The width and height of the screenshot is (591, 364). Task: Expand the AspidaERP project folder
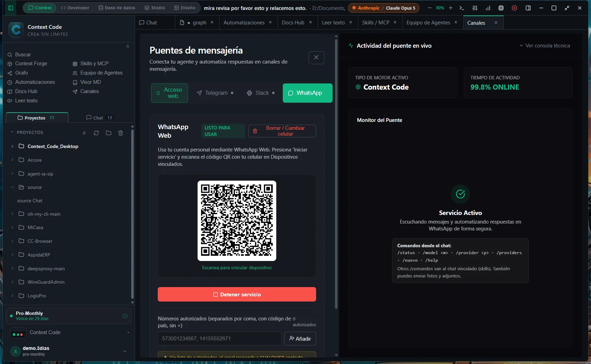click(12, 255)
